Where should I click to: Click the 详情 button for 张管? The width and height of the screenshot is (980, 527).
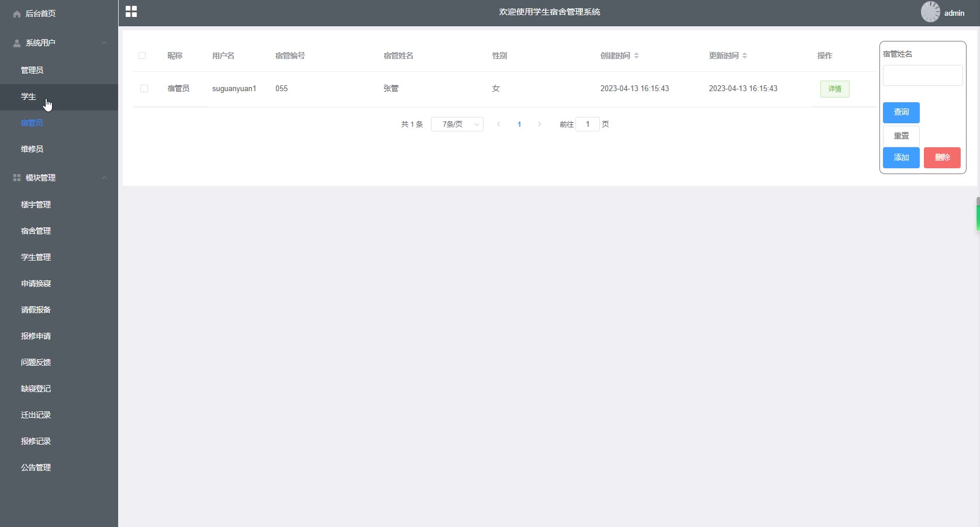coord(835,89)
